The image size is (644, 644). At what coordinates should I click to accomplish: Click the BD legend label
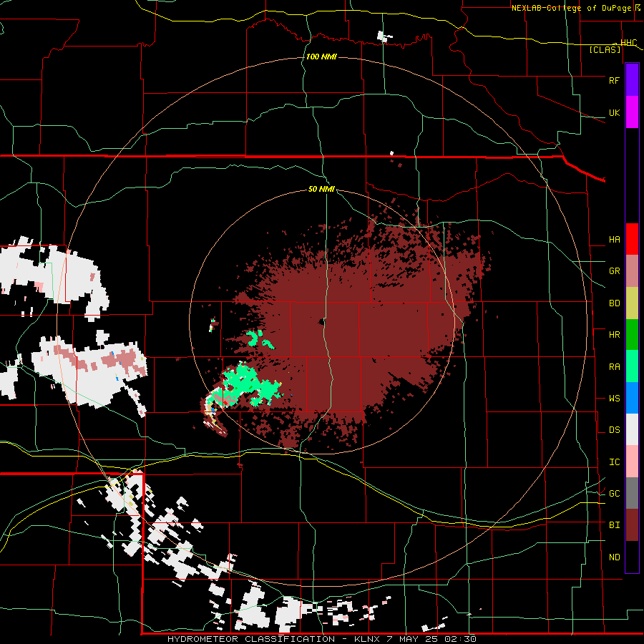coord(614,303)
